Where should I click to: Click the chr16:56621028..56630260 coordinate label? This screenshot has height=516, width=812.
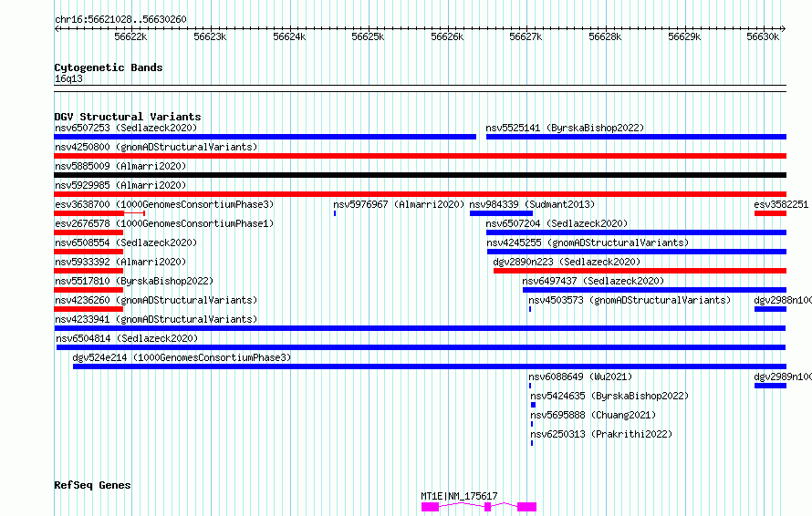(x=120, y=19)
